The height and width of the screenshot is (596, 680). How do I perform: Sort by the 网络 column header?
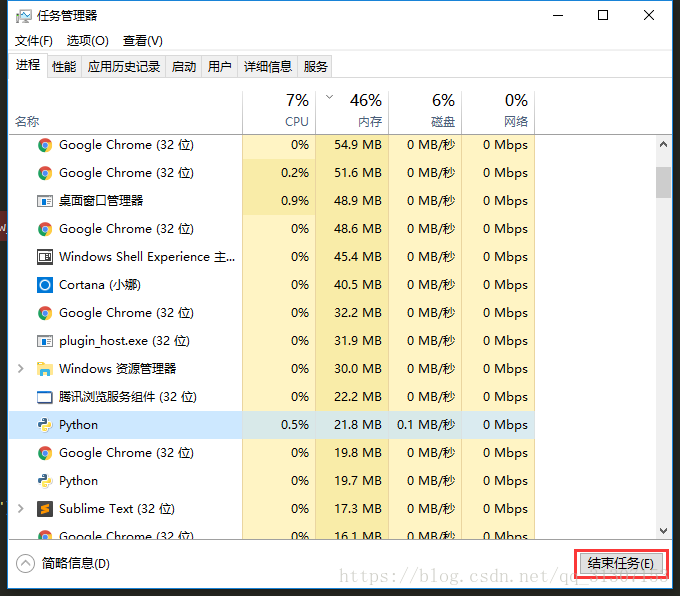(498, 112)
